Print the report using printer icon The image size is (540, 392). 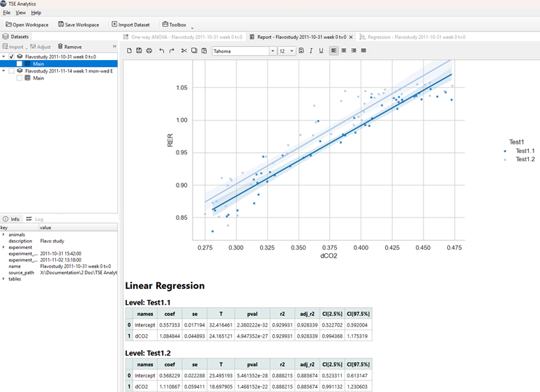coord(149,51)
